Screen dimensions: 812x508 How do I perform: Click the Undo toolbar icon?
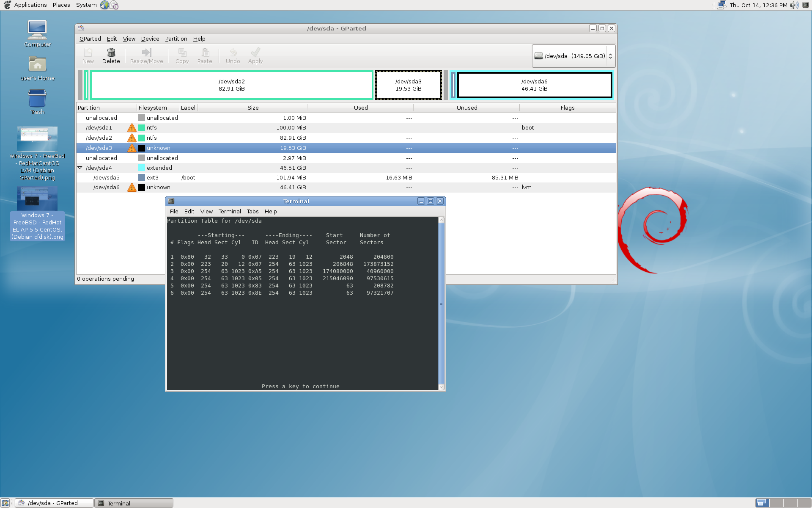[x=233, y=52]
